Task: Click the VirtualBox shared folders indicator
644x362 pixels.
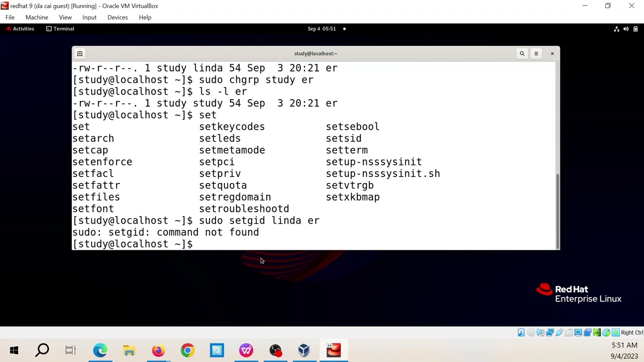Action: tap(569, 332)
